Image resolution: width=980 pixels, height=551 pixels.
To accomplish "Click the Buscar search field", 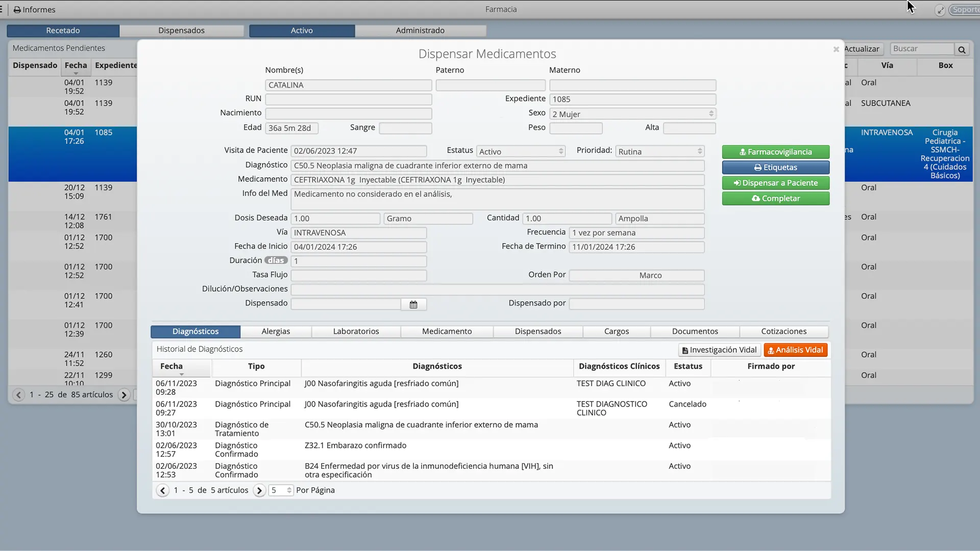I will (922, 49).
